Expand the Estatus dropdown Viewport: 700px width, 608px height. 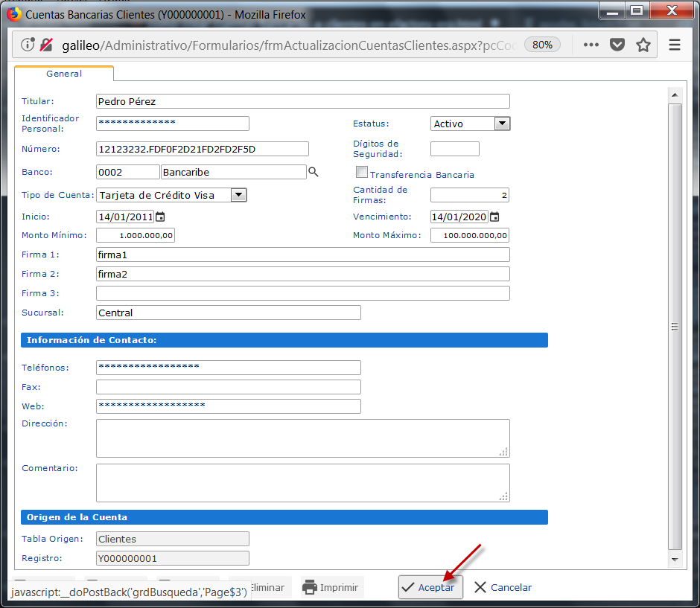[x=502, y=124]
